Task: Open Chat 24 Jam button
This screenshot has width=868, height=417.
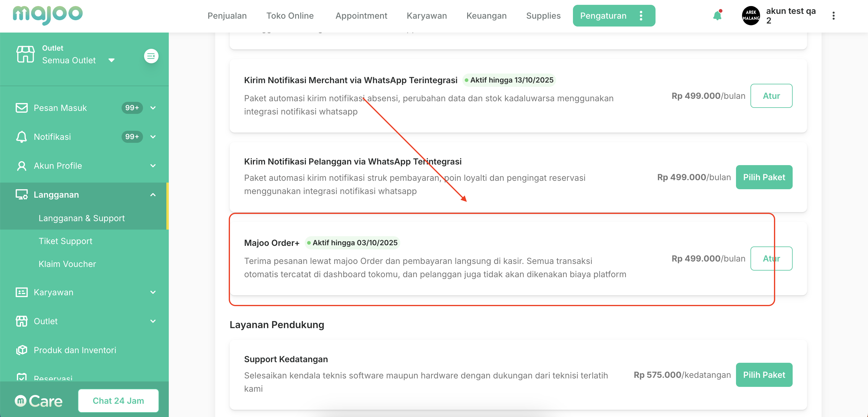Action: (118, 401)
